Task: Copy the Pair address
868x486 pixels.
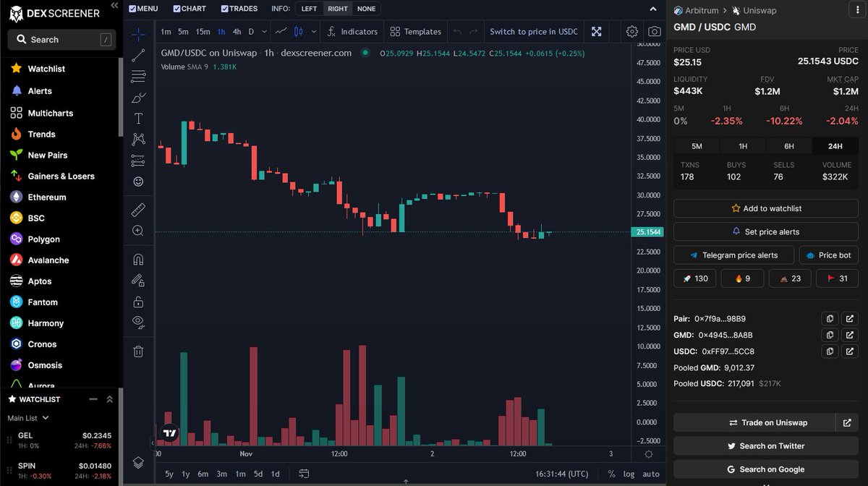Action: click(x=830, y=319)
